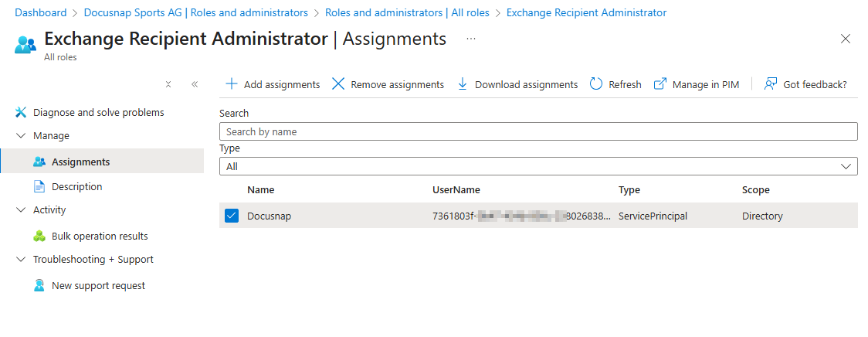Go to Dashboard breadcrumb link
868x337 pixels.
(40, 12)
